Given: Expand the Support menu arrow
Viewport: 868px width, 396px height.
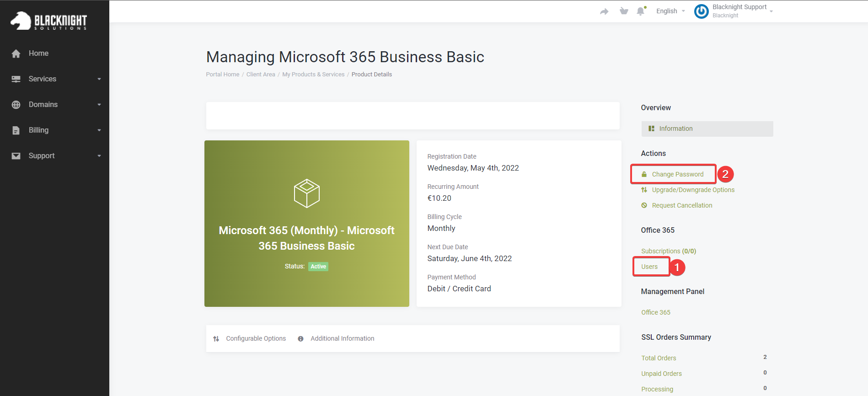Looking at the screenshot, I should (99, 156).
